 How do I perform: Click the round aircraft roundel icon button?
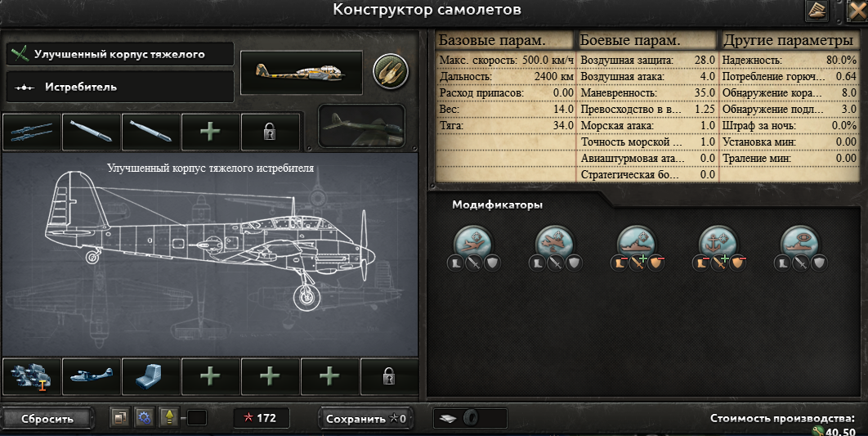(390, 72)
